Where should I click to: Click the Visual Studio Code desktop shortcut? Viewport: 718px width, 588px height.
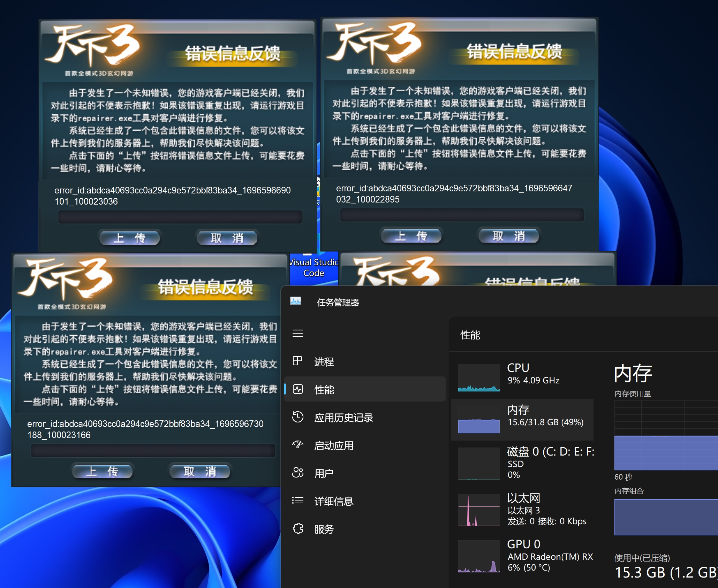tap(314, 266)
